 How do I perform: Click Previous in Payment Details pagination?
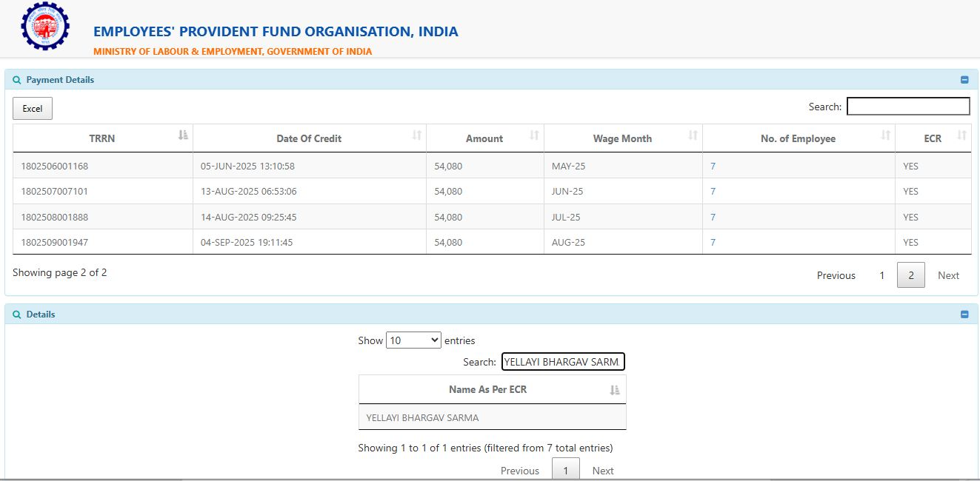(x=836, y=275)
